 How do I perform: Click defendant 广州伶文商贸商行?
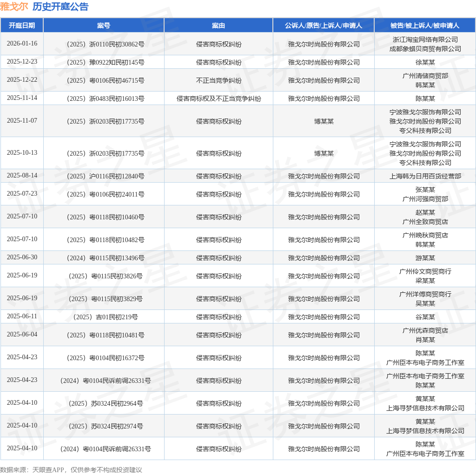[x=425, y=271]
